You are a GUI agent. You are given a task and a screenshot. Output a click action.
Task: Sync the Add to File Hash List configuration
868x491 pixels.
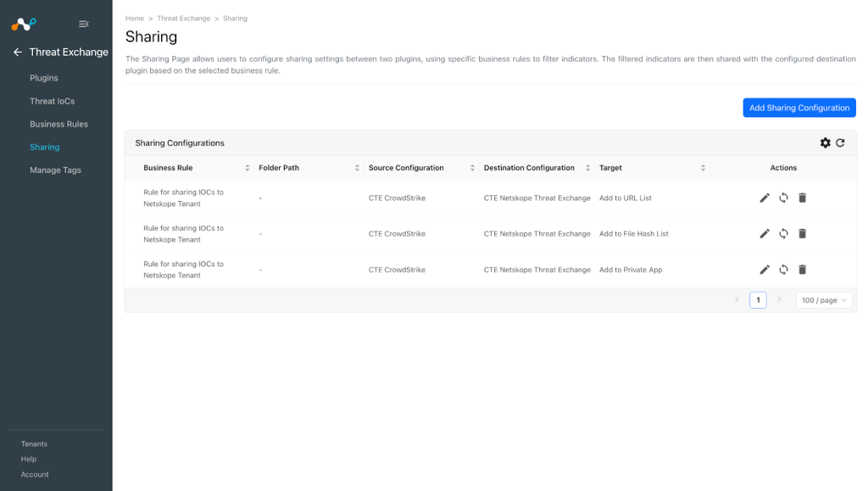783,233
